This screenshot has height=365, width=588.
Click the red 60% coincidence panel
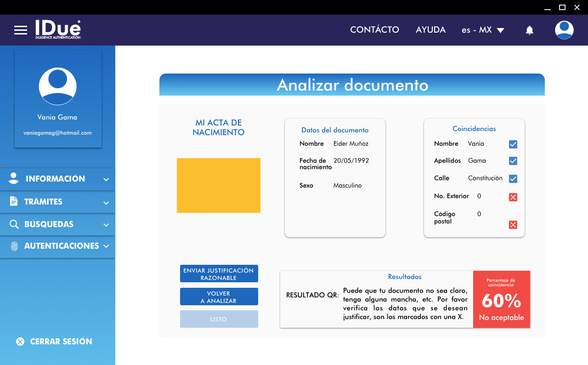pyautogui.click(x=501, y=299)
